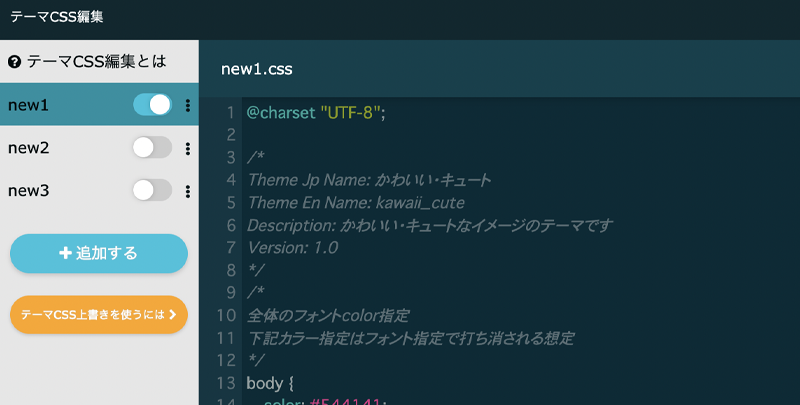Click the question mark help icon

pos(15,62)
